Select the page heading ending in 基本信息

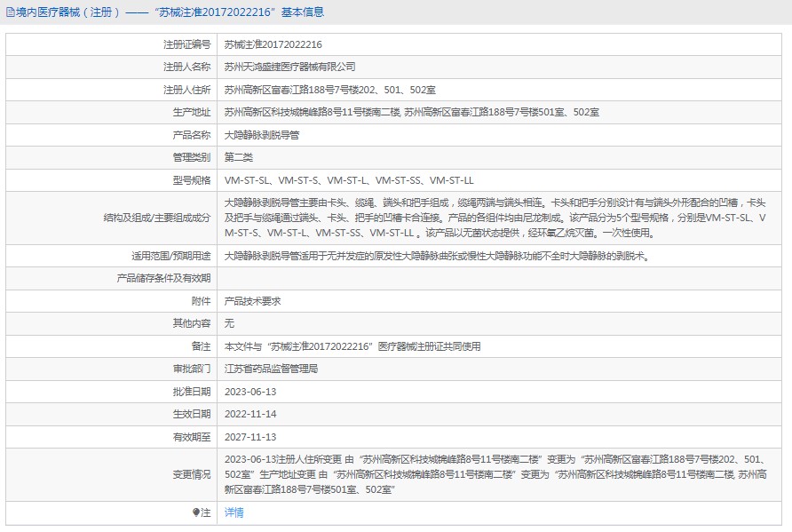click(170, 12)
